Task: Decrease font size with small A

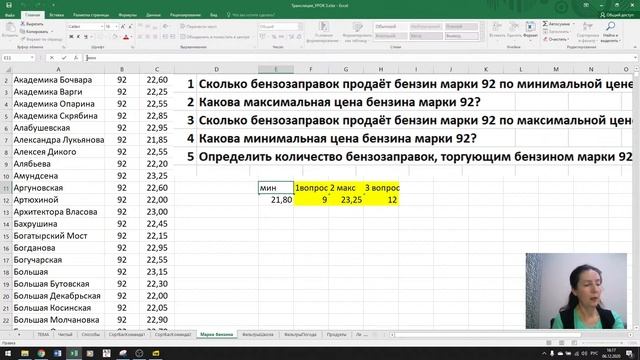Action: pyautogui.click(x=130, y=27)
